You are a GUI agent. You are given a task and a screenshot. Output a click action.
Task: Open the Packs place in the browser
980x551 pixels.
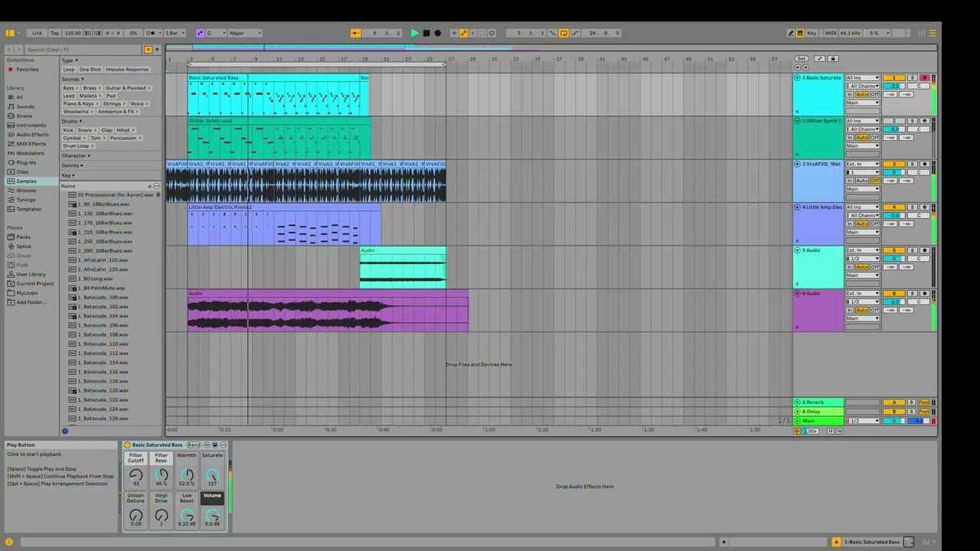(23, 237)
